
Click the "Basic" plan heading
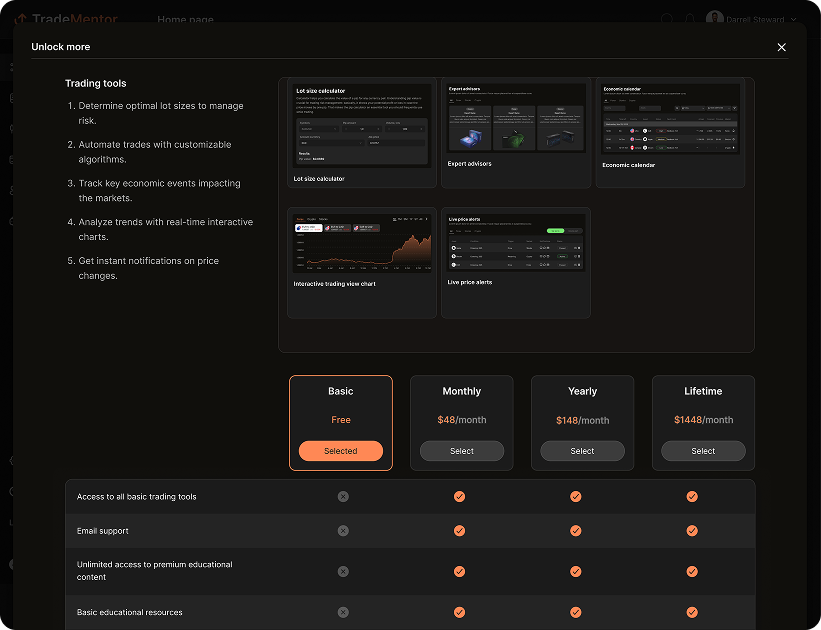point(341,391)
